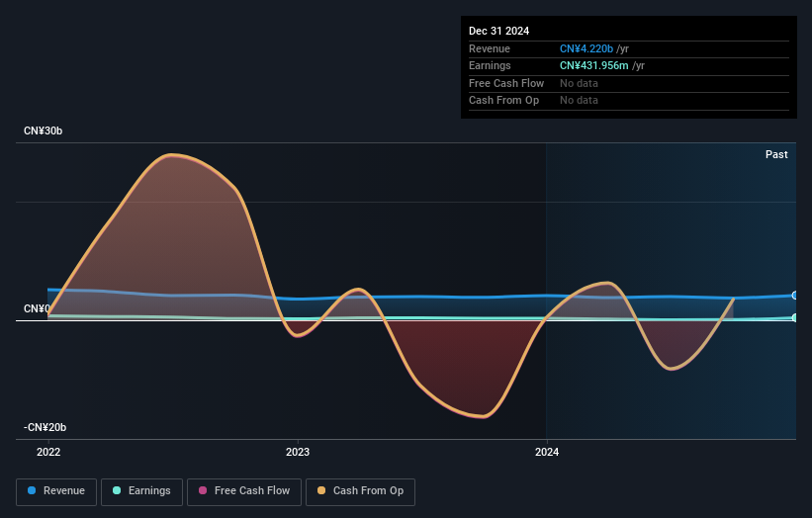Image resolution: width=812 pixels, height=518 pixels.
Task: Click the -CN¥20b y-axis label
Action: coord(45,427)
